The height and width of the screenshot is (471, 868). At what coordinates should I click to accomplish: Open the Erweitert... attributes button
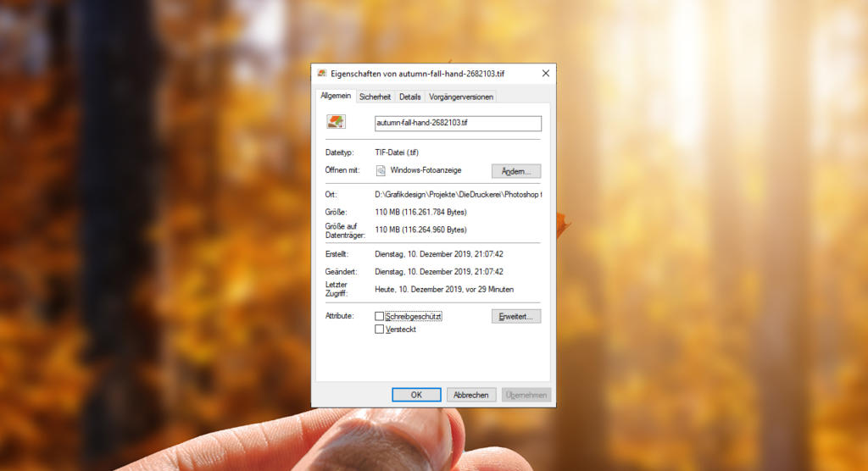(x=516, y=316)
